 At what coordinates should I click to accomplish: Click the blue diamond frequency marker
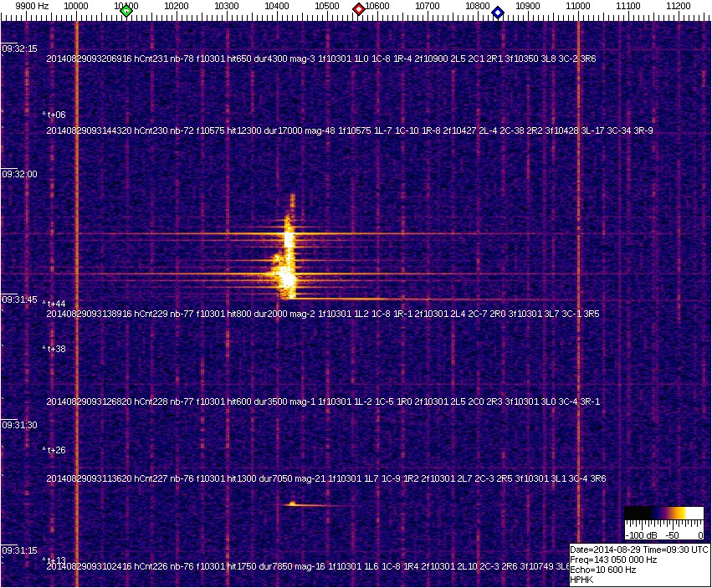pos(498,12)
